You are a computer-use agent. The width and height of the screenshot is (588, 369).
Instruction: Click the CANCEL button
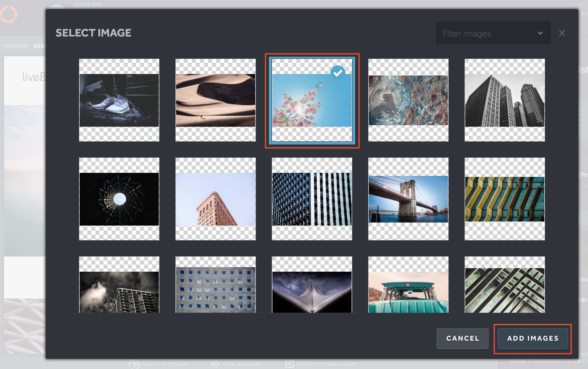click(462, 338)
